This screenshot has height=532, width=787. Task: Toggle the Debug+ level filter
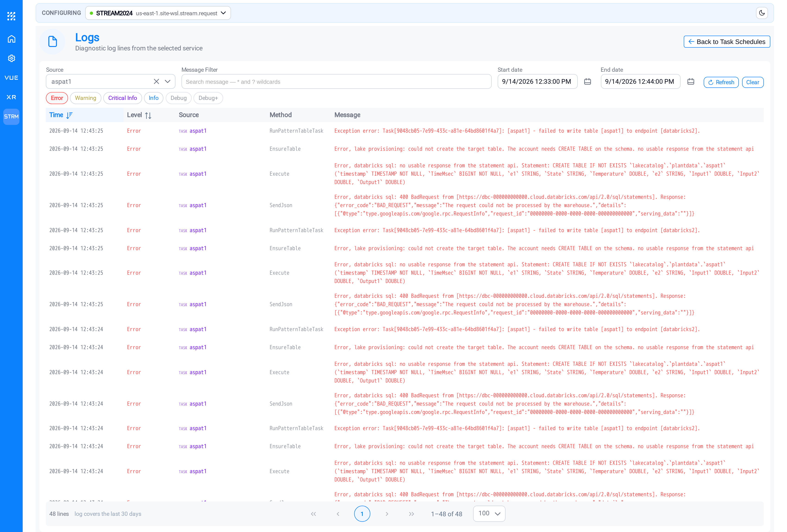[208, 98]
